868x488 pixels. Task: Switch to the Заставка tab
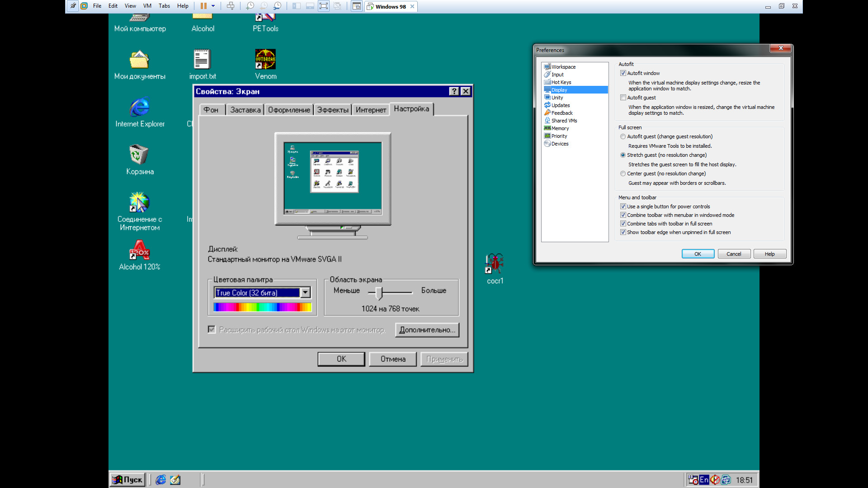point(245,110)
